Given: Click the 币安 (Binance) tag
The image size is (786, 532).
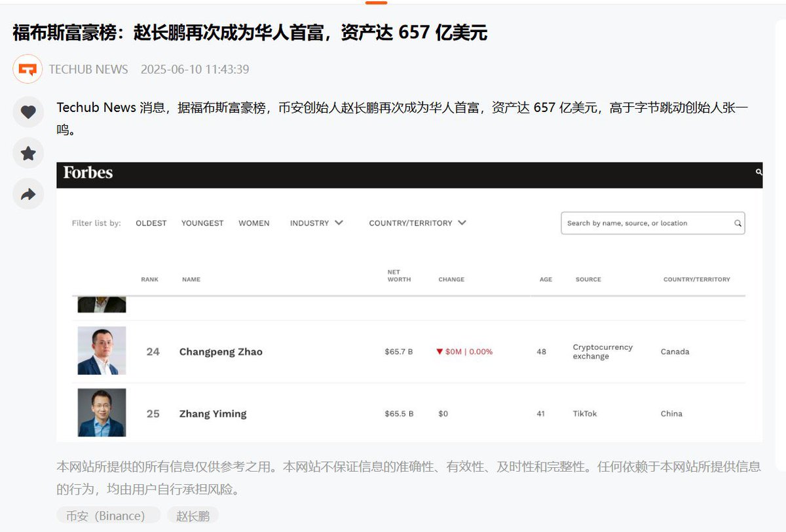Looking at the screenshot, I should click(x=108, y=515).
